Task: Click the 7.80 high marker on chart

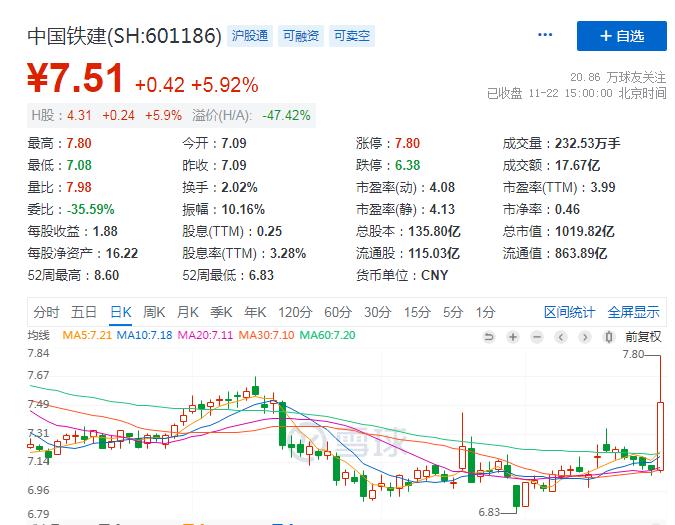Action: [633, 354]
